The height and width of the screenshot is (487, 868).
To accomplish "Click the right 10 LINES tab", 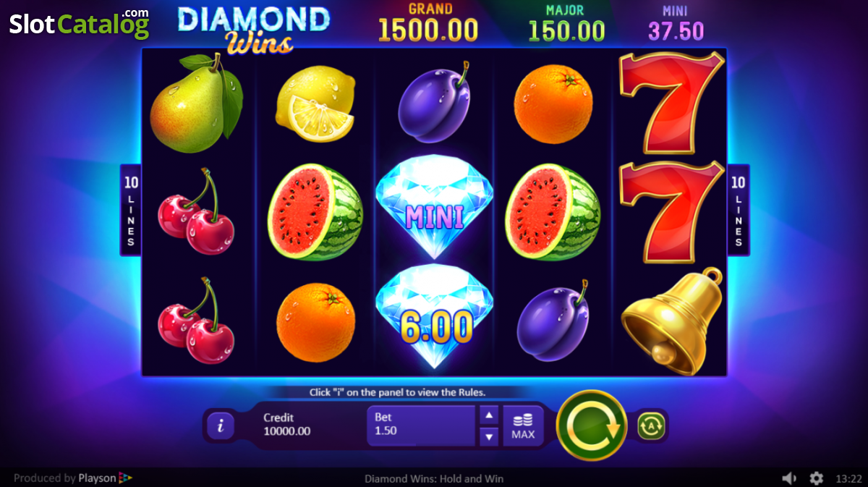I will (x=739, y=210).
